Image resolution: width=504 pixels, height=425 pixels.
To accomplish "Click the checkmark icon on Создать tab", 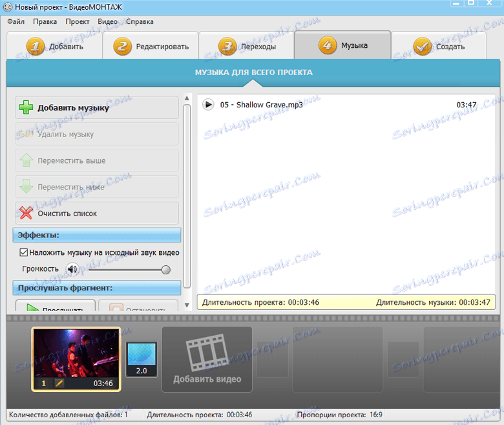I will [x=423, y=47].
